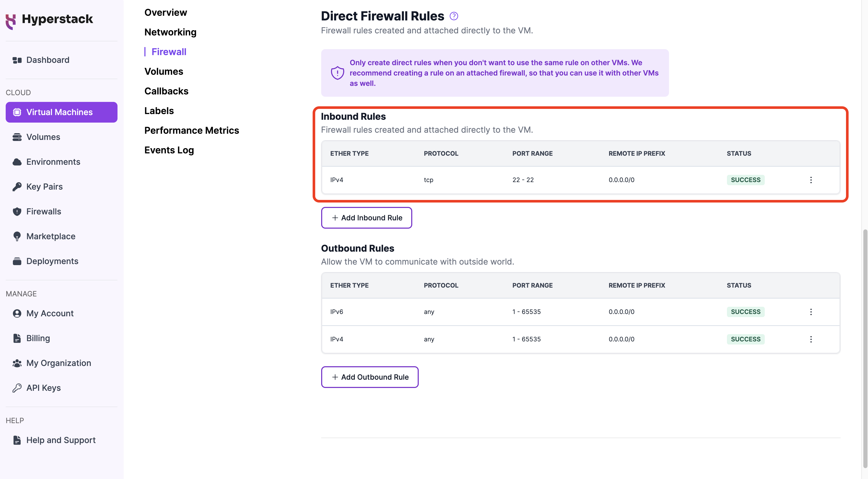The width and height of the screenshot is (868, 479).
Task: Click the Environments cloud icon
Action: 17,162
